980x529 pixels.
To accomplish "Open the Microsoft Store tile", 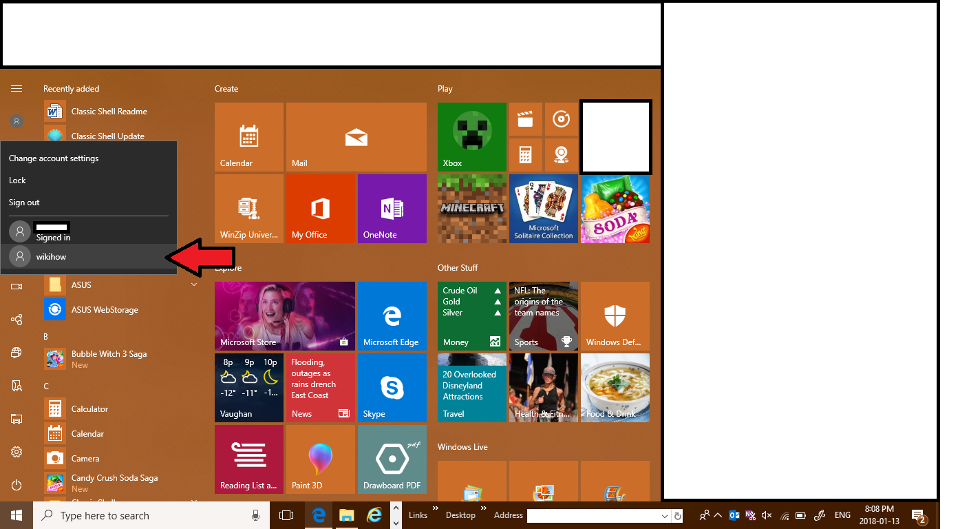I will pos(285,316).
